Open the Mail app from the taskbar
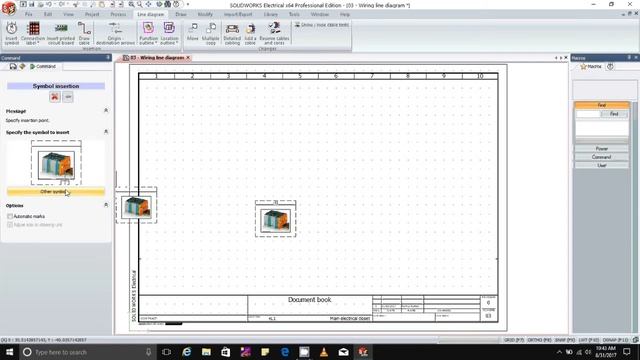 (x=343, y=352)
